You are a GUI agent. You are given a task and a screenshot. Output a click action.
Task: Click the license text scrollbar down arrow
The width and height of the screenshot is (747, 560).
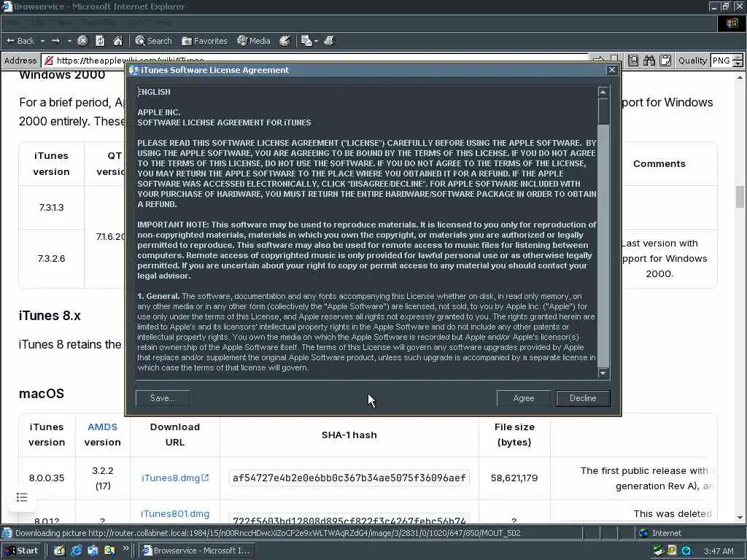(x=603, y=373)
